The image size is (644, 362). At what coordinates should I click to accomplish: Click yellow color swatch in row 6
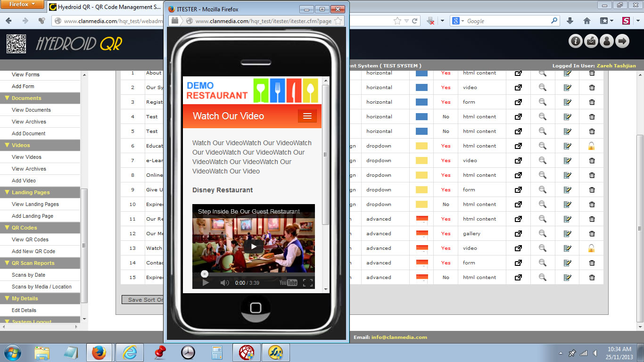tap(421, 146)
